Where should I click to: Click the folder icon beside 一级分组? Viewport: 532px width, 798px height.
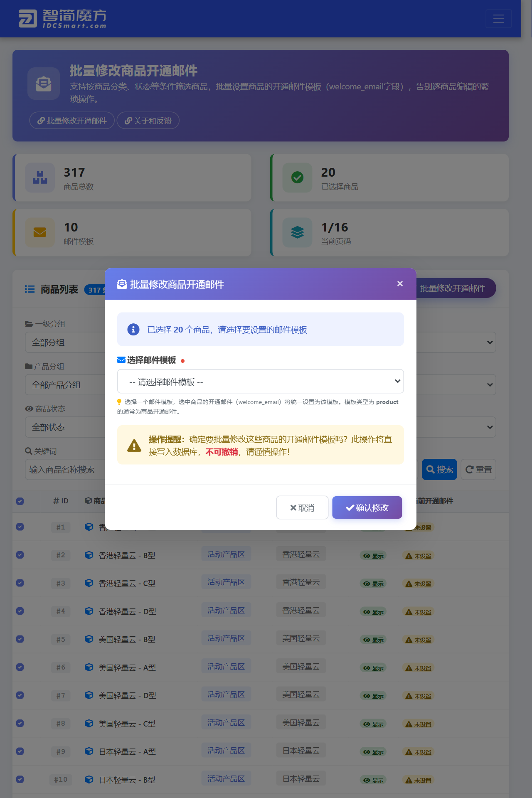29,324
